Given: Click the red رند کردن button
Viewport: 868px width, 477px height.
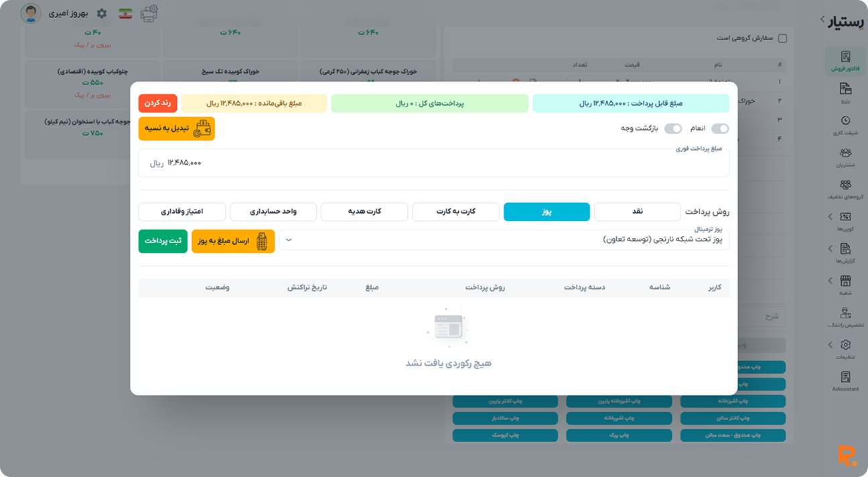Looking at the screenshot, I should click(158, 103).
